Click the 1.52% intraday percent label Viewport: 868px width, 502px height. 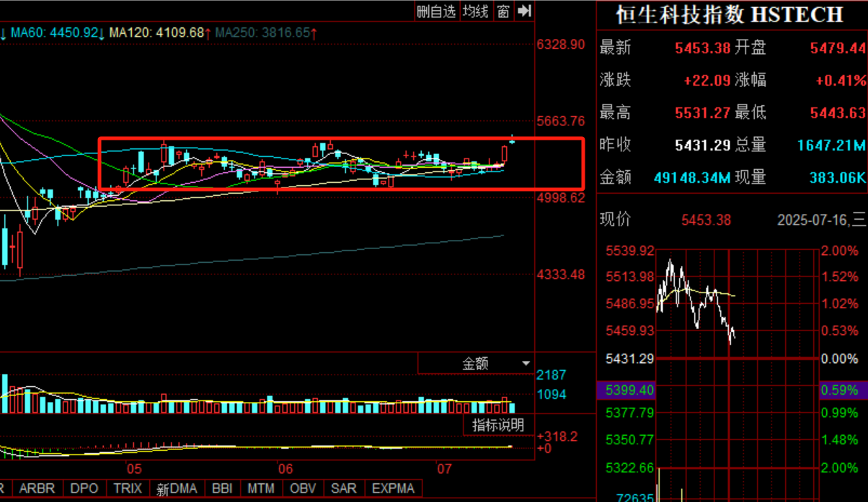(x=840, y=277)
